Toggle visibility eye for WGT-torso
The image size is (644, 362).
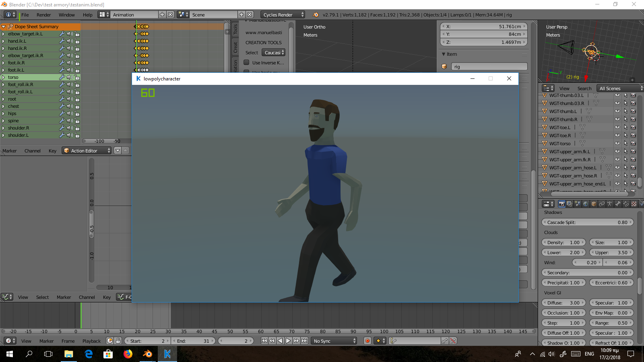617,143
